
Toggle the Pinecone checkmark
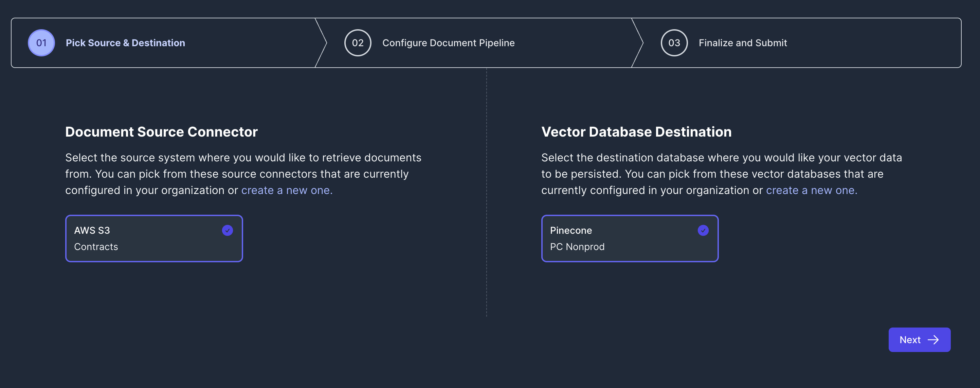click(x=703, y=230)
